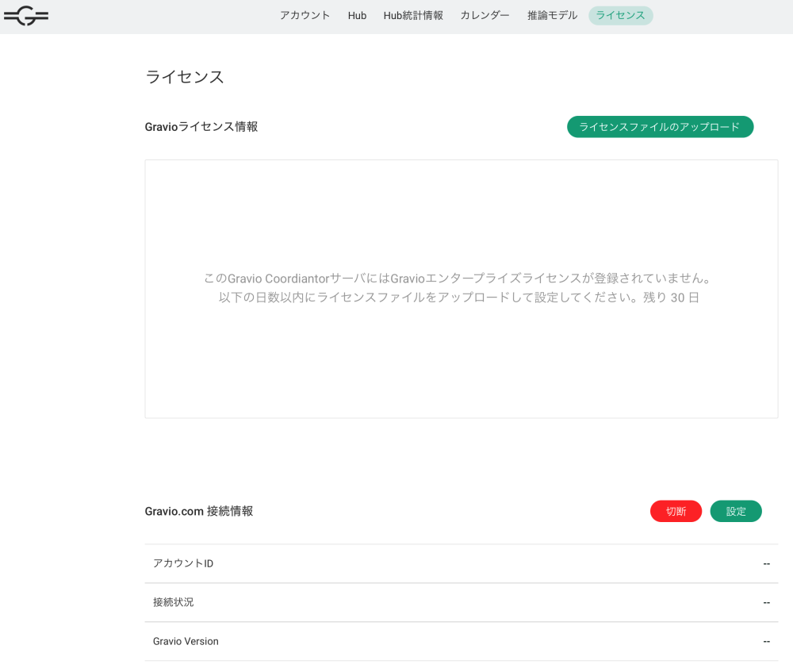Click the 接続状況 value dashes
The image size is (793, 672).
click(767, 603)
